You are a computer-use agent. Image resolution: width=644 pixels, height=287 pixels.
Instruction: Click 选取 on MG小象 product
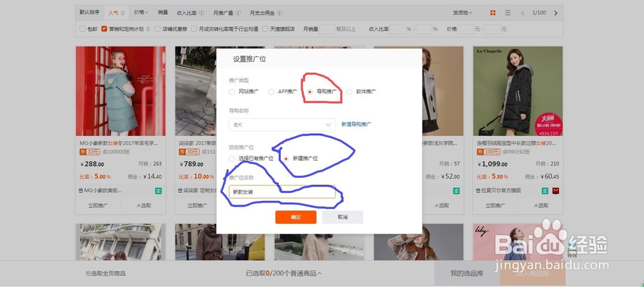click(x=144, y=205)
